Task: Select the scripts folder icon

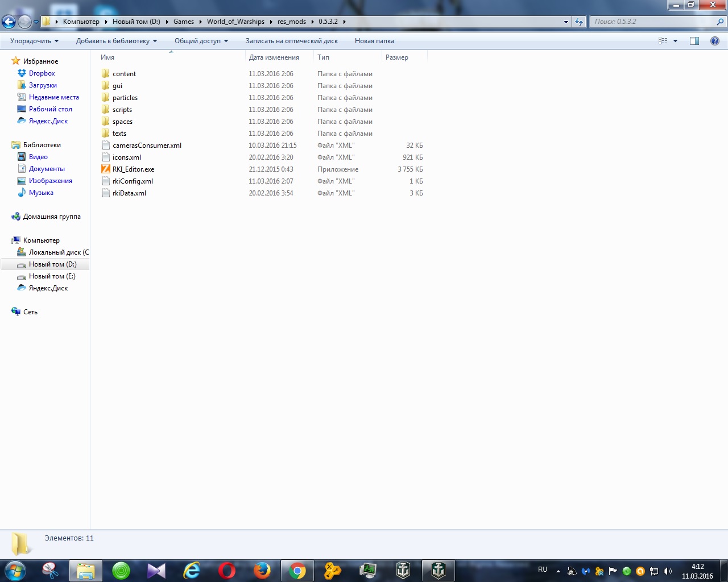Action: click(x=105, y=110)
